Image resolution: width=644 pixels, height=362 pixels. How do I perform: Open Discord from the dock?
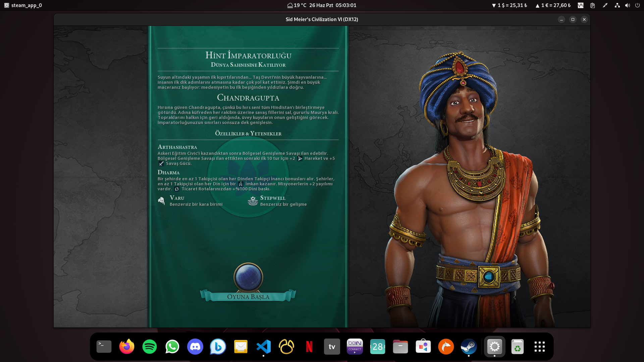tap(195, 347)
